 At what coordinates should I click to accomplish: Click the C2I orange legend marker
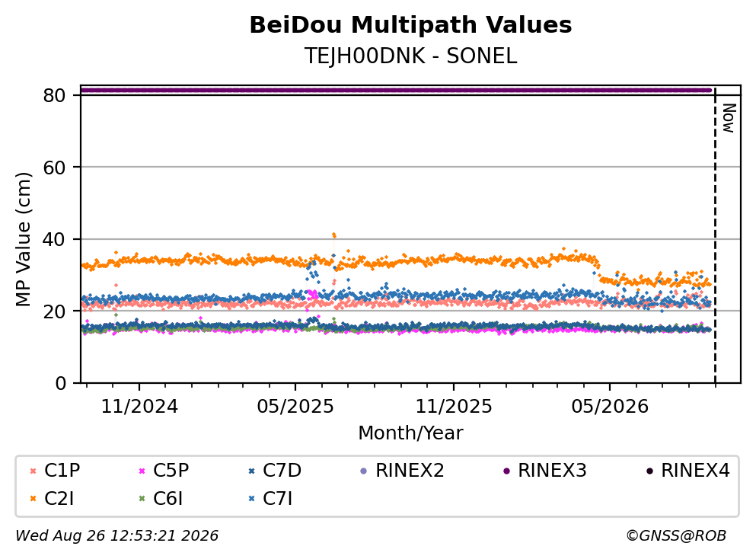tap(33, 499)
